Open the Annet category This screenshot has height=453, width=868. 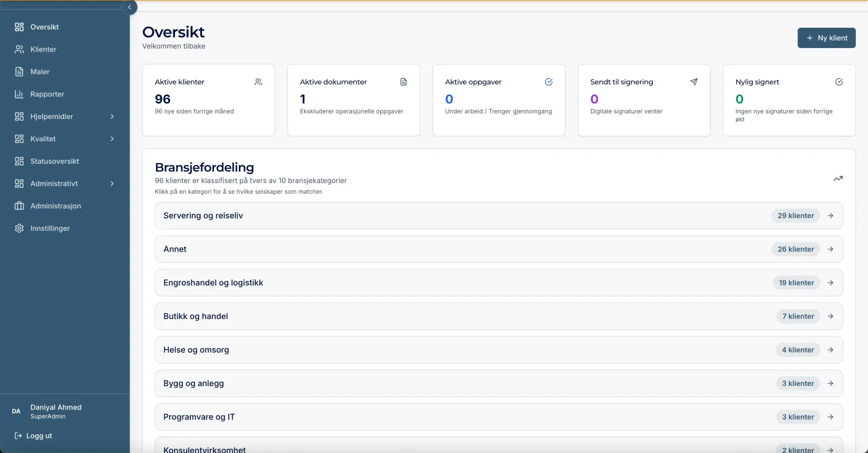499,249
